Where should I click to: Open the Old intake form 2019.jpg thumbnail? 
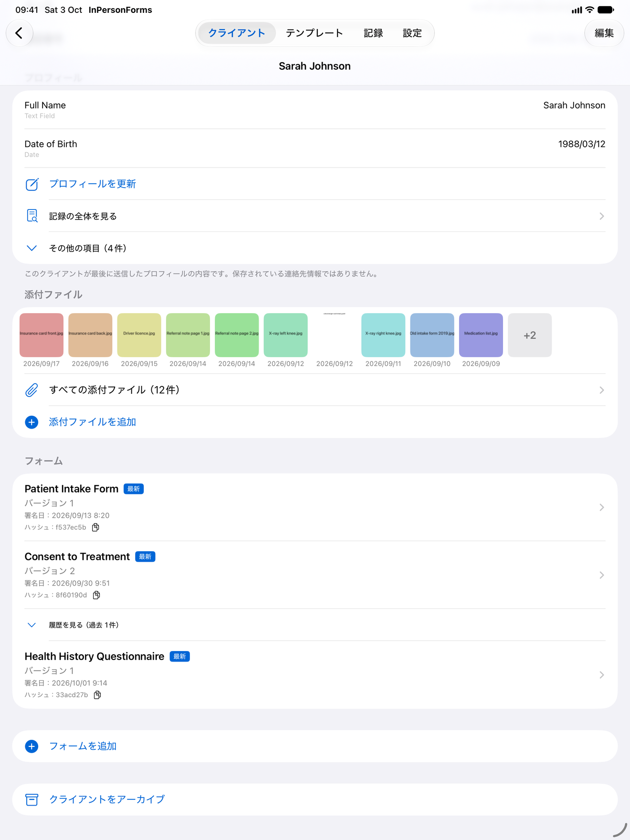click(432, 335)
